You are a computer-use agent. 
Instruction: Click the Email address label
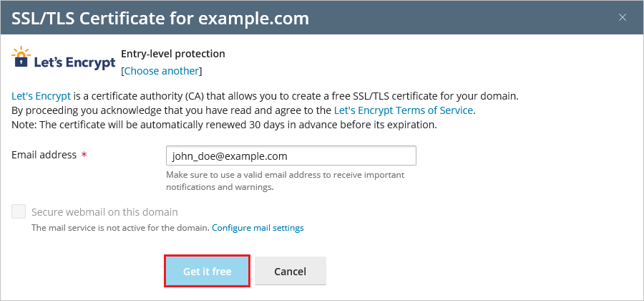click(x=44, y=155)
